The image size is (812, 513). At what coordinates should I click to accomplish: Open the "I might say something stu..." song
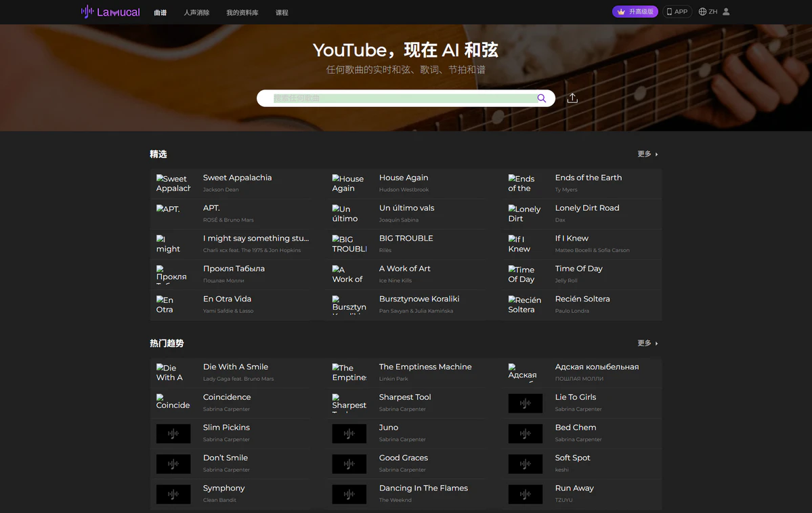tap(256, 239)
